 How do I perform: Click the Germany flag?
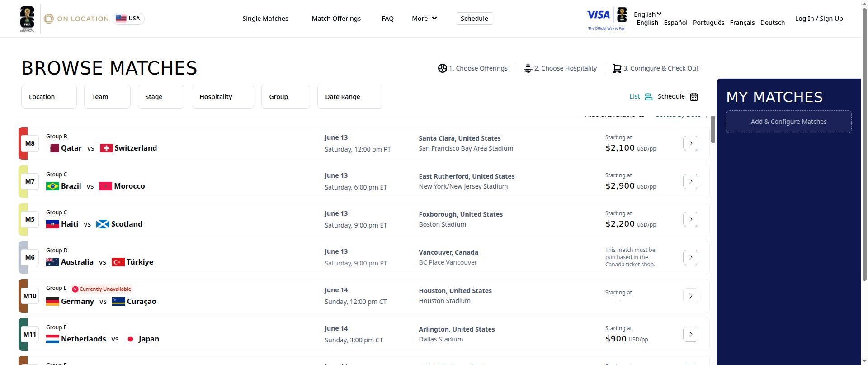point(52,301)
